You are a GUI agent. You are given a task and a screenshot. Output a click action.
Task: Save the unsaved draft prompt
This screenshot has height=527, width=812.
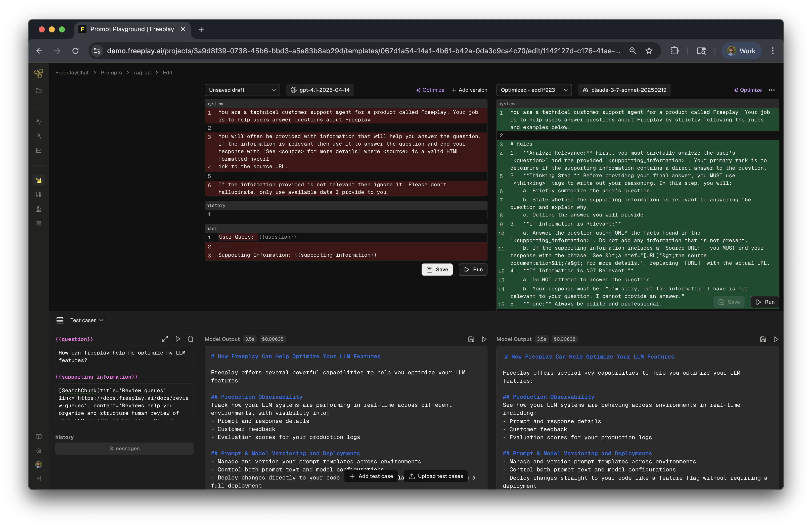pos(437,270)
